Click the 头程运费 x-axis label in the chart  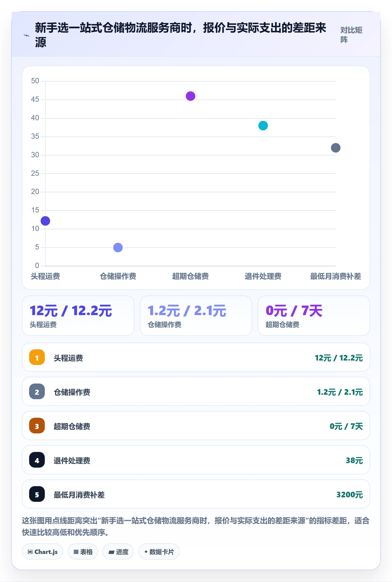point(45,276)
